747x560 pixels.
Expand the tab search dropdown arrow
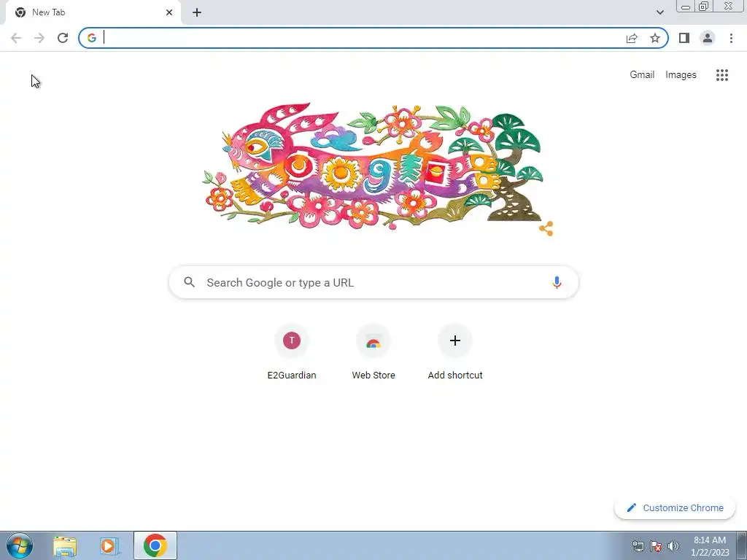[659, 12]
